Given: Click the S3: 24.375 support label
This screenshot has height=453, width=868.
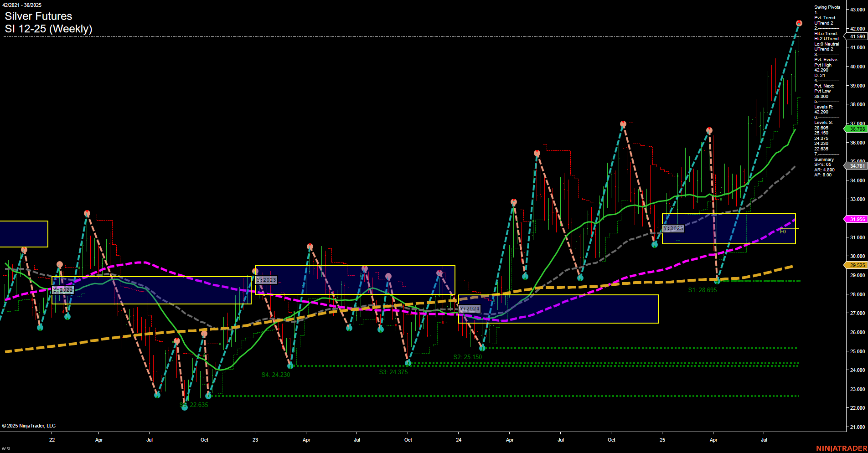Looking at the screenshot, I should click(x=393, y=372).
